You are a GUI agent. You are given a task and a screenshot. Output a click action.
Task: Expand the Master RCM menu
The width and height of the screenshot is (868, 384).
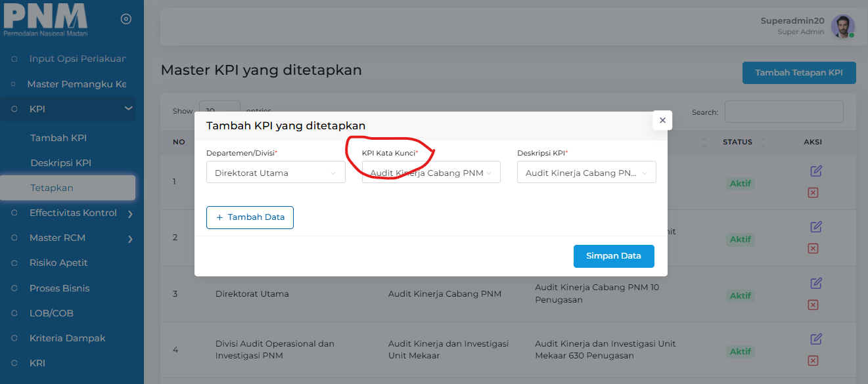pos(73,238)
